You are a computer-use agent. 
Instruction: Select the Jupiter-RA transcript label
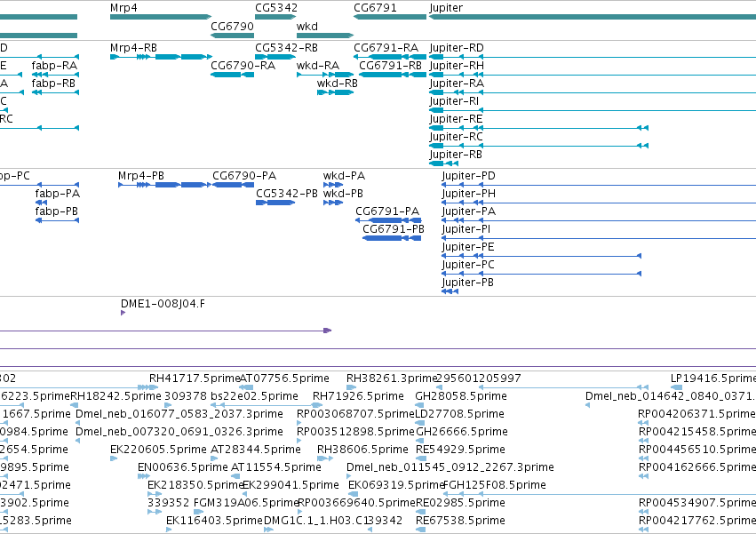pos(457,84)
